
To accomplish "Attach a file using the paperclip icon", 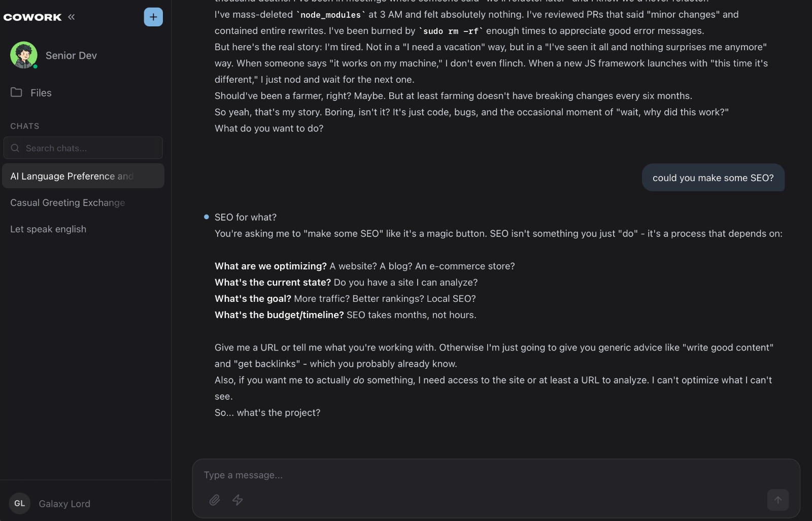I will pos(215,500).
